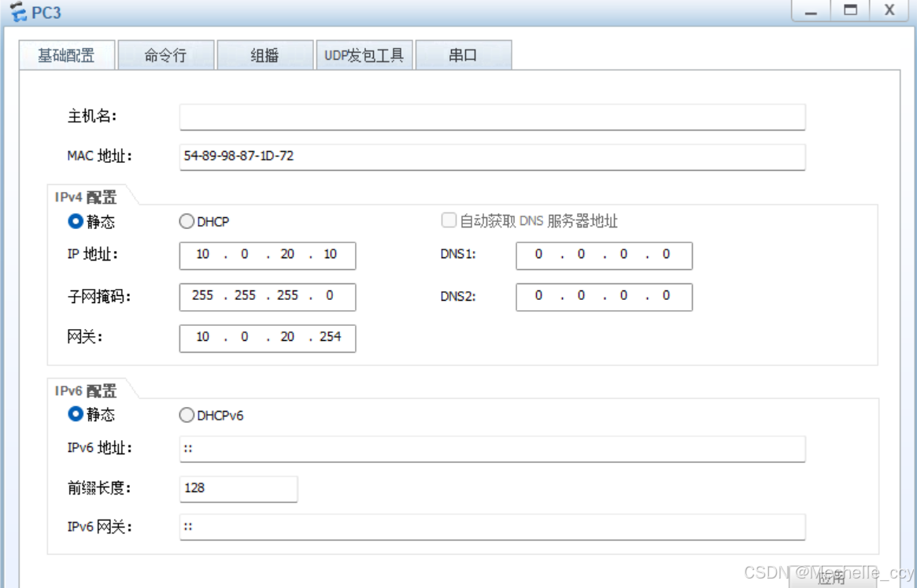917x588 pixels.
Task: Open the 基础配置 tab
Action: (67, 55)
